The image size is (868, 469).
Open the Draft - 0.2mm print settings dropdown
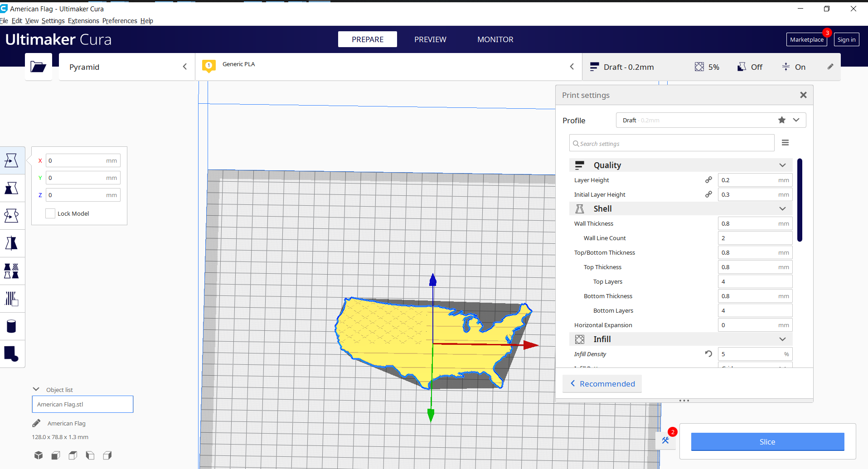tap(711, 67)
